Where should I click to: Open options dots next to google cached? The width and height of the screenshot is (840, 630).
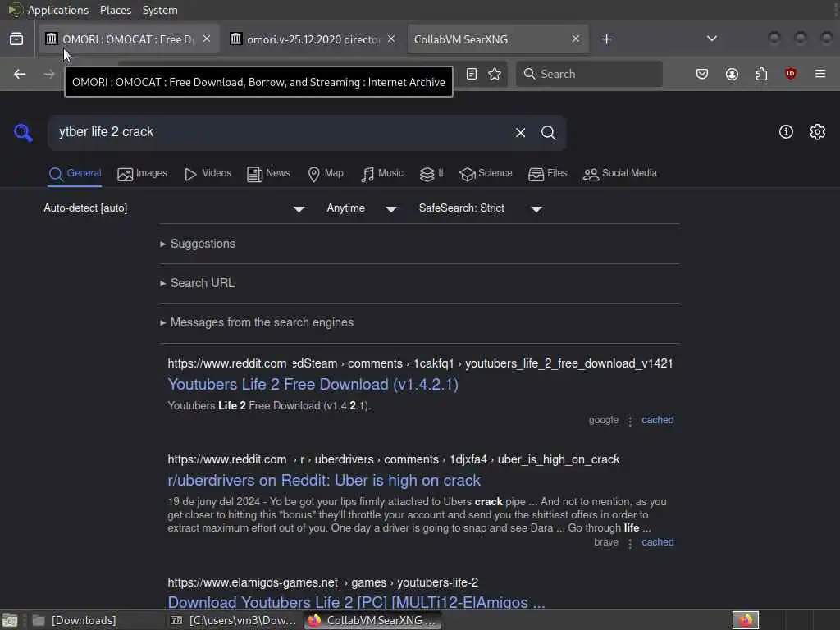pyautogui.click(x=630, y=421)
